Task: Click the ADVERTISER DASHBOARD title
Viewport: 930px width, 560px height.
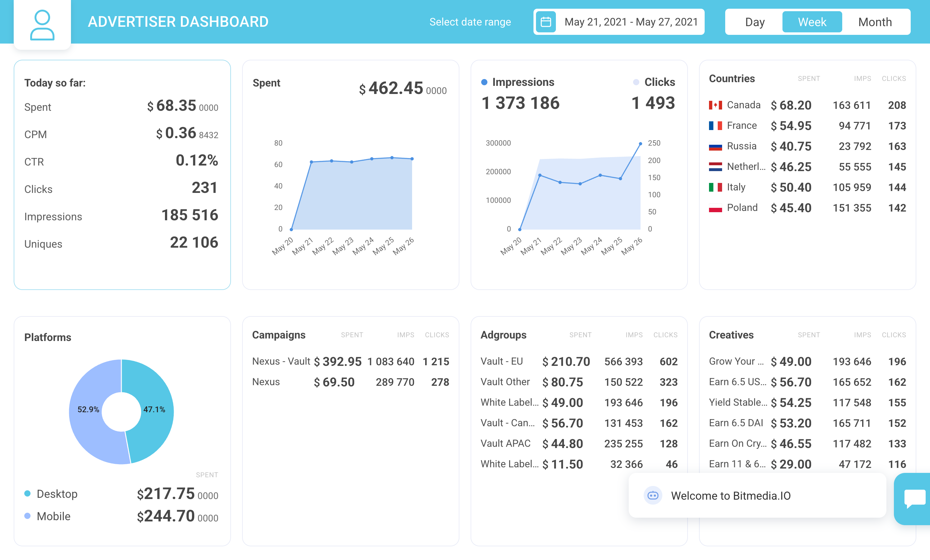Action: point(178,22)
